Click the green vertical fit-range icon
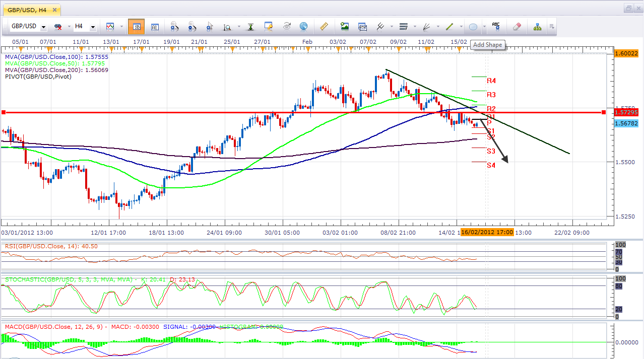This screenshot has width=644, height=359. coord(250,26)
